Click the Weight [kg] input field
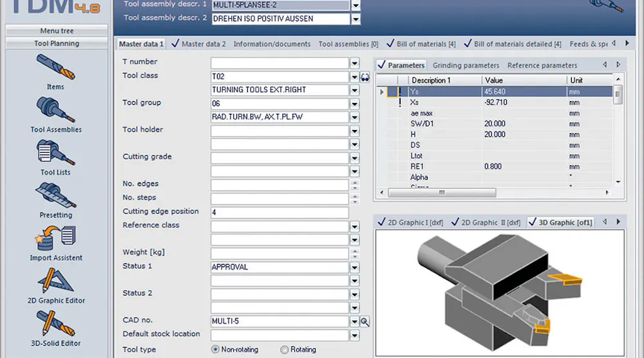Viewport: 644px width, 358px height. point(279,254)
